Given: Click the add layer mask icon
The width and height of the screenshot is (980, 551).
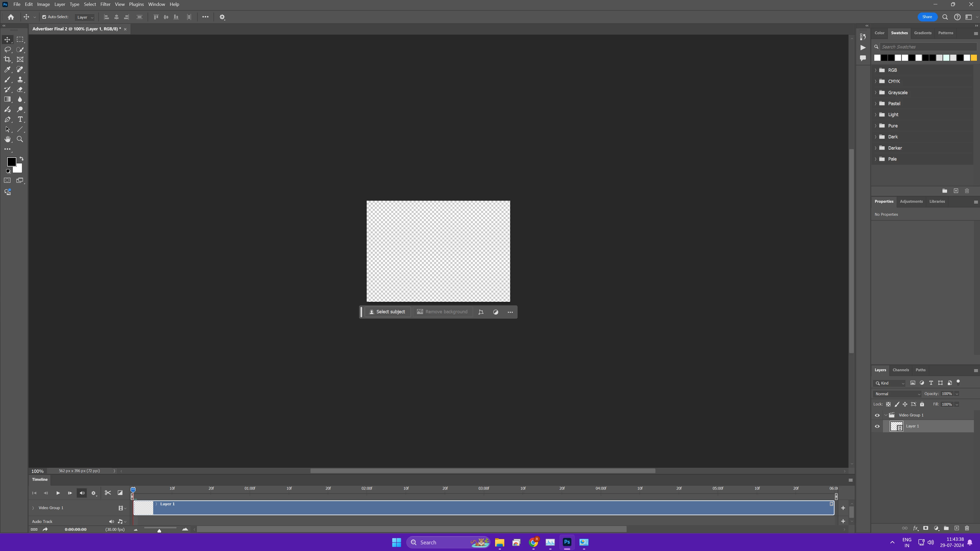Looking at the screenshot, I should point(926,528).
